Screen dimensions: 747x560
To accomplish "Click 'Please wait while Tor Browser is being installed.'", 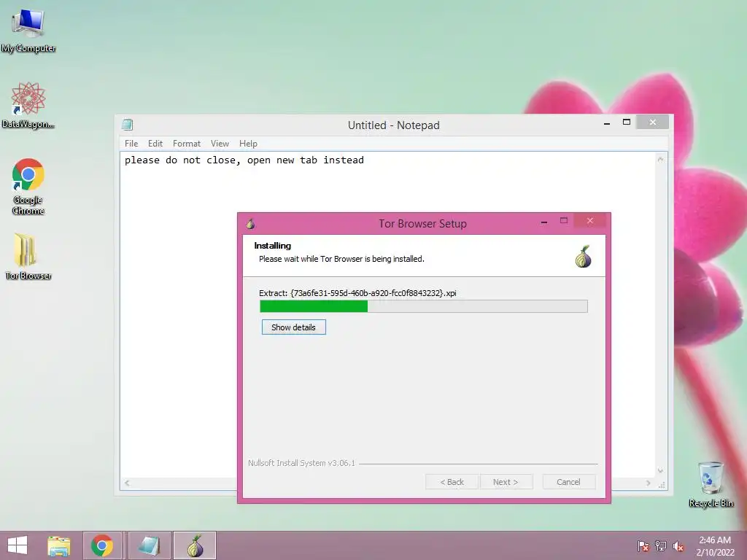I will [341, 259].
